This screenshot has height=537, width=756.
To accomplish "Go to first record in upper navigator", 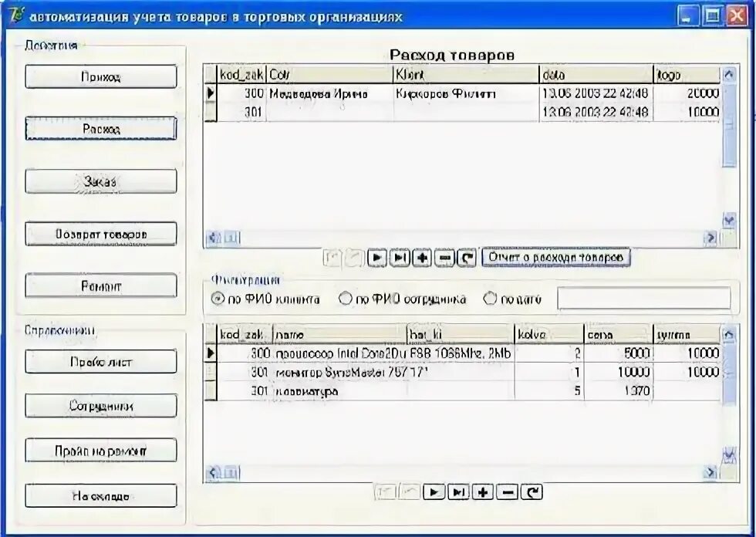I will (332, 258).
